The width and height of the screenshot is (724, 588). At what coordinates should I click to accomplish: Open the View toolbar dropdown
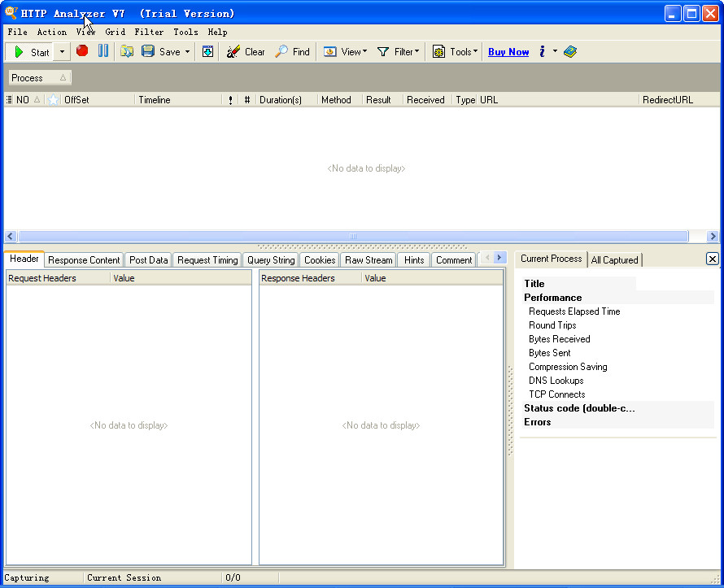pos(346,52)
